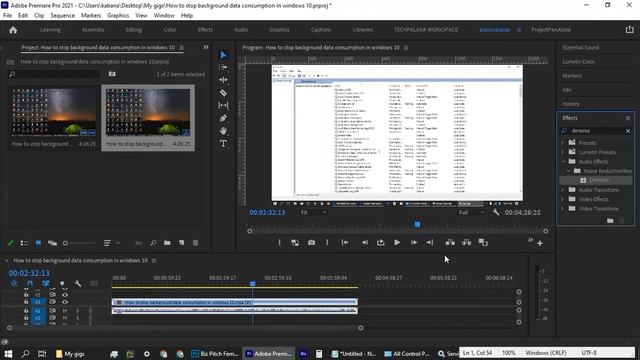Select the Razor tool
Viewport: 640px width, 360px height.
click(223, 93)
